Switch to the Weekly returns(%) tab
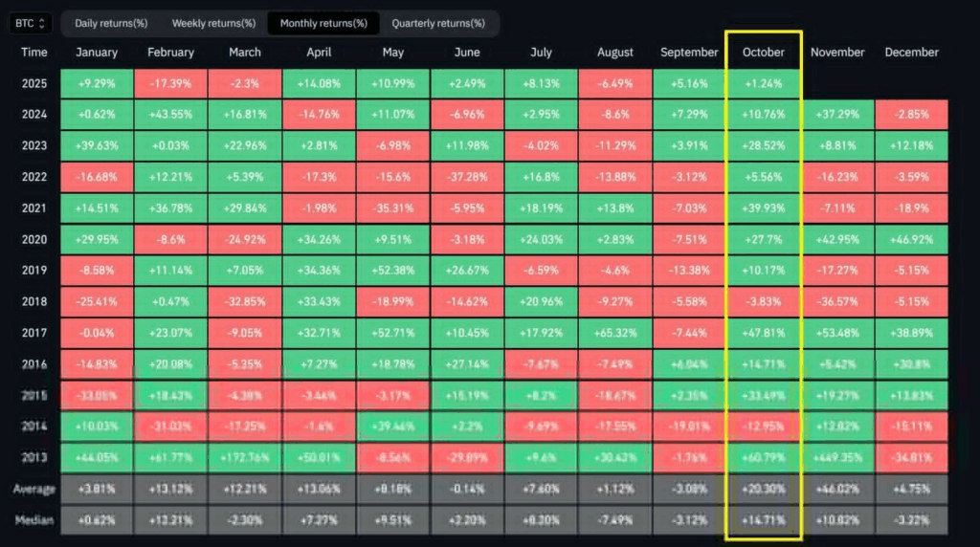980x547 pixels. pyautogui.click(x=213, y=23)
